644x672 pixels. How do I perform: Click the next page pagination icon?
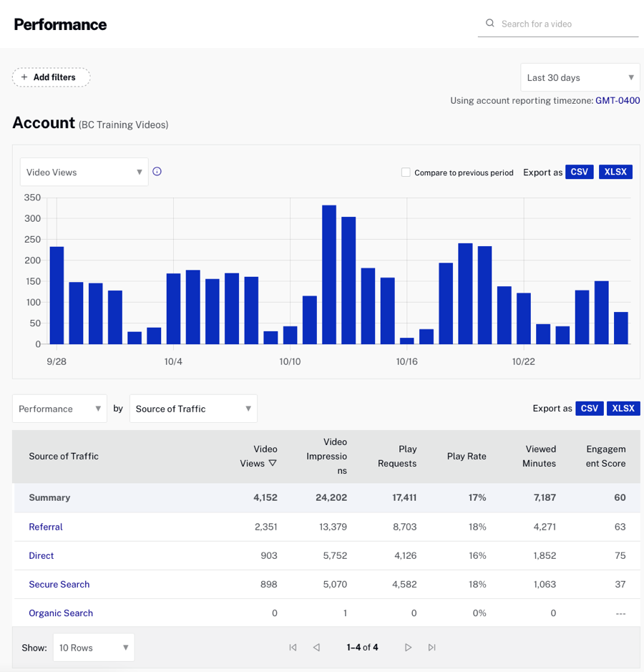408,647
